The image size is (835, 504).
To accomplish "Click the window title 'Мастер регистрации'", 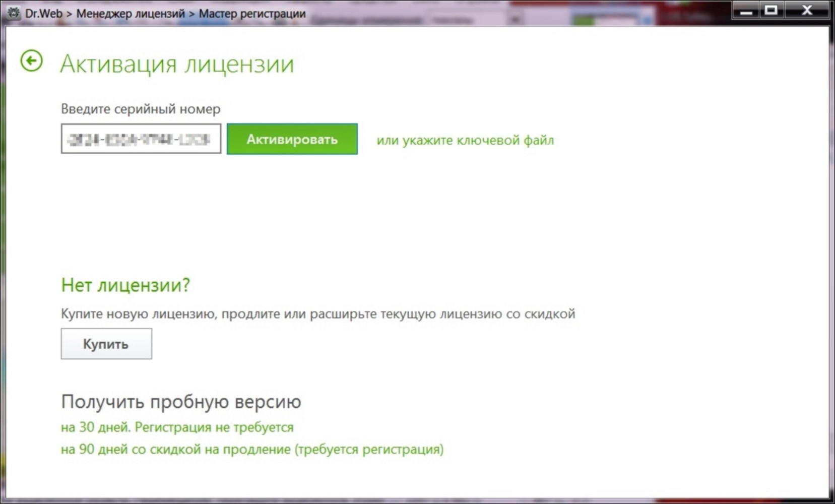I will 252,14.
